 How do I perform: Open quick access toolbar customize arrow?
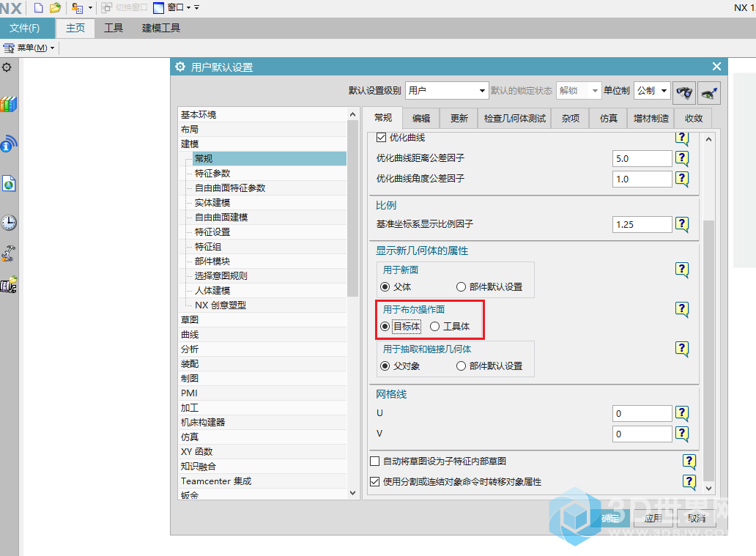point(197,8)
